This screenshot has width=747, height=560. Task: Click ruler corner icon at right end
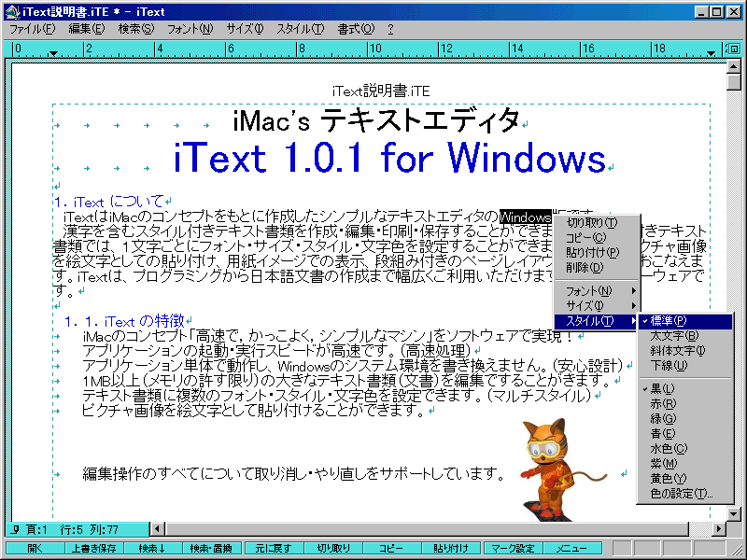click(x=734, y=49)
